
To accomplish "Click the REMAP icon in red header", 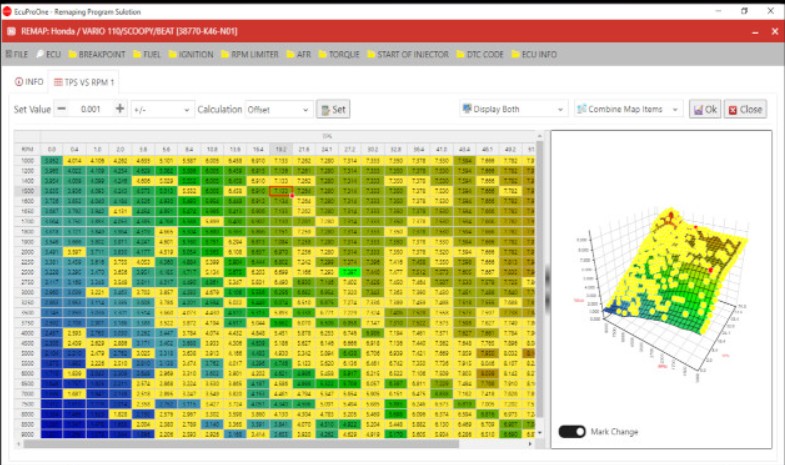I will point(11,31).
